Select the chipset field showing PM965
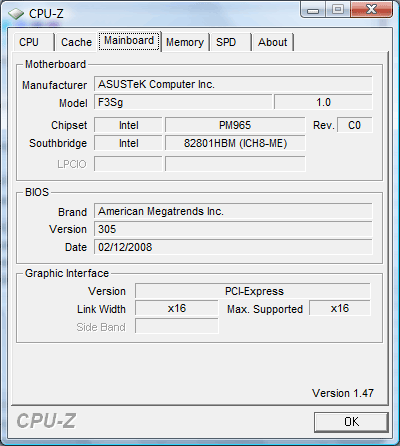The width and height of the screenshot is (400, 446). click(x=235, y=125)
